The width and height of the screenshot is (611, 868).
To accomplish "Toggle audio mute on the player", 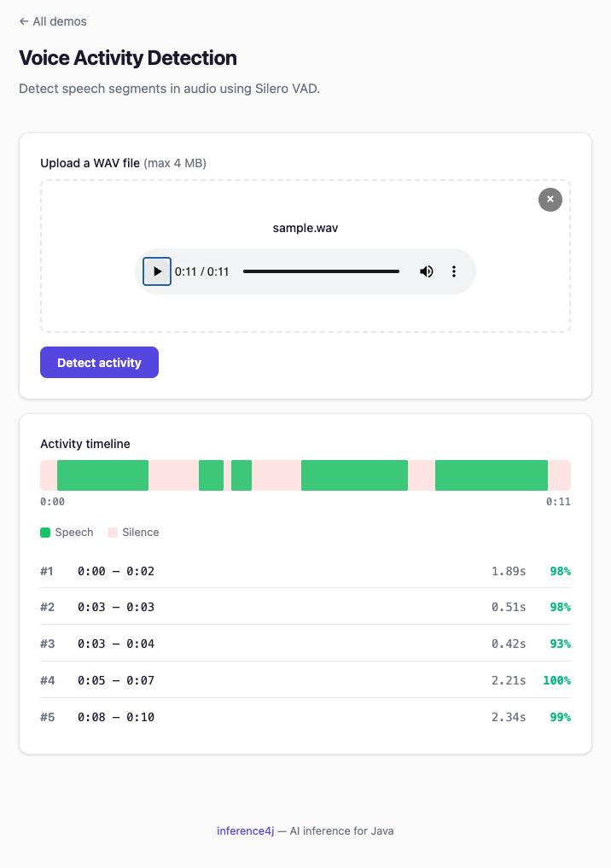I will click(427, 271).
